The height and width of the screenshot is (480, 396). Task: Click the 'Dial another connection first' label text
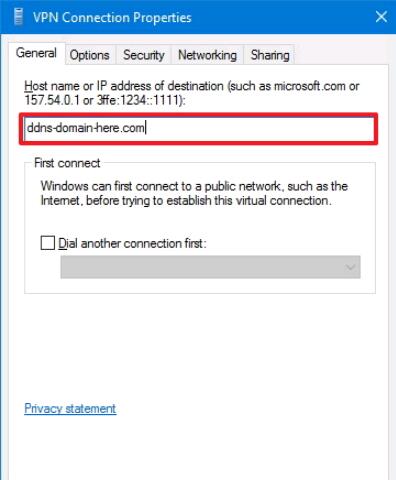[x=132, y=243]
